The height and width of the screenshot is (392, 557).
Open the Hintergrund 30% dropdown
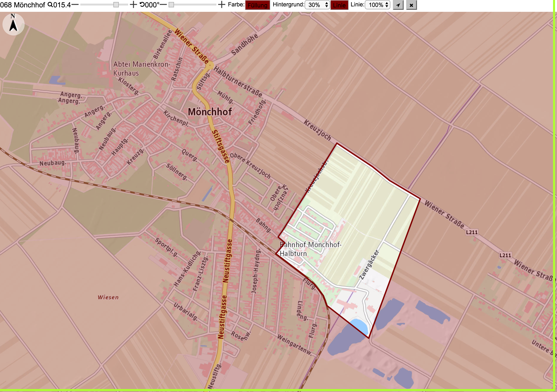tap(317, 5)
